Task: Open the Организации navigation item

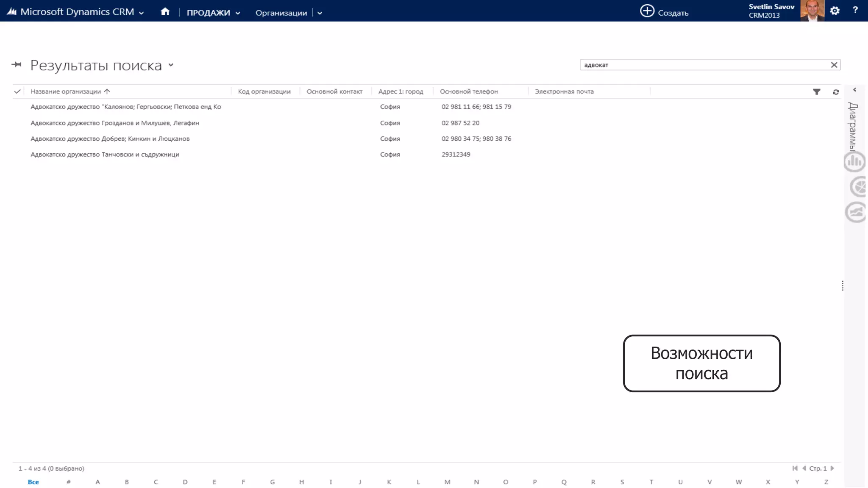Action: pyautogui.click(x=281, y=13)
